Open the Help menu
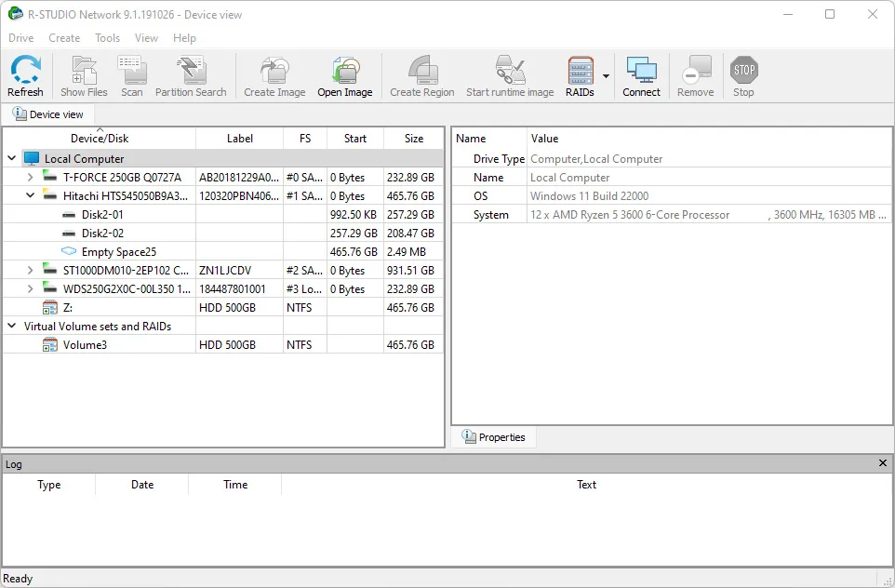This screenshot has height=588, width=895. pos(184,37)
